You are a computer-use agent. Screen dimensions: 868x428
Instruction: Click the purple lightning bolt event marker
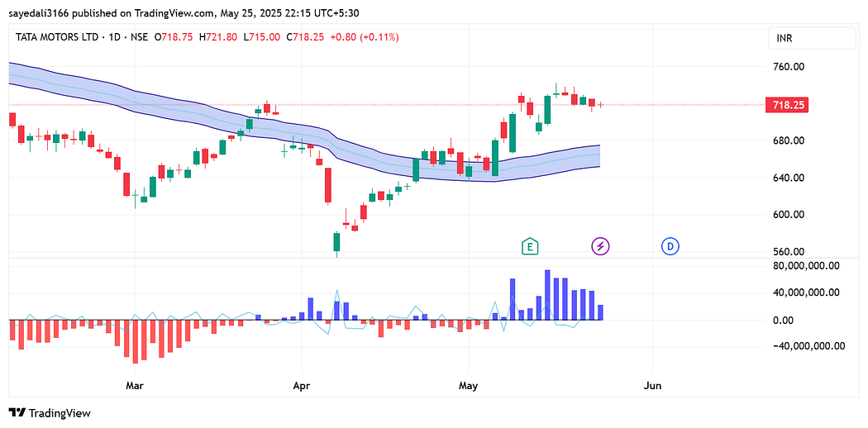(601, 246)
